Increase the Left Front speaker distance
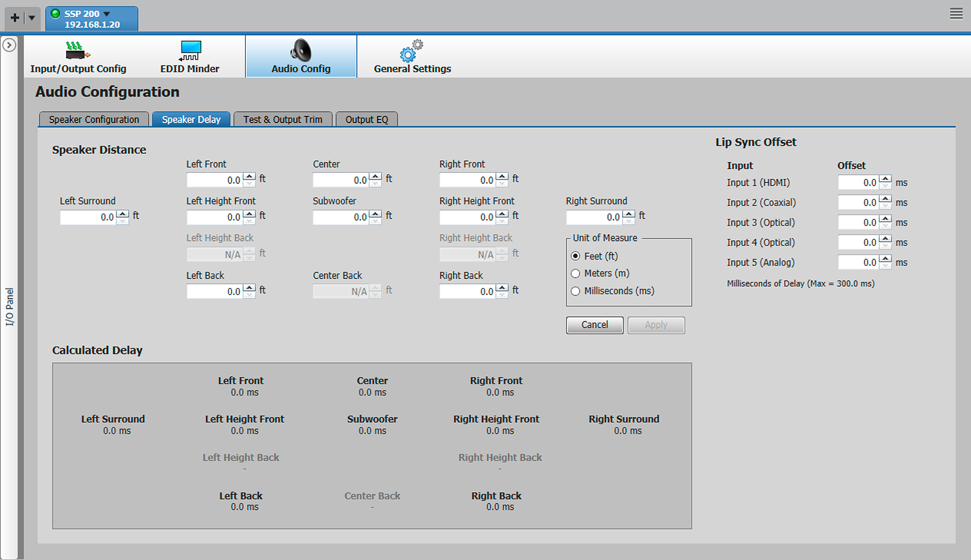 [x=249, y=177]
